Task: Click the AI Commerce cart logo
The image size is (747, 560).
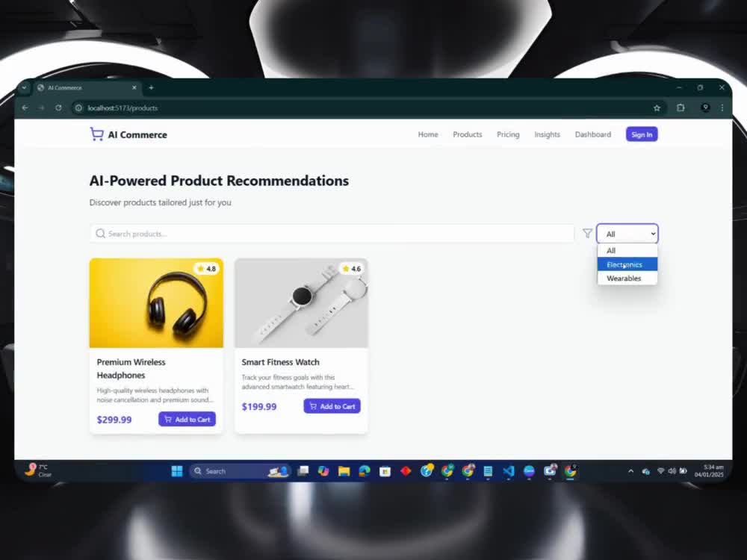Action: pyautogui.click(x=96, y=134)
